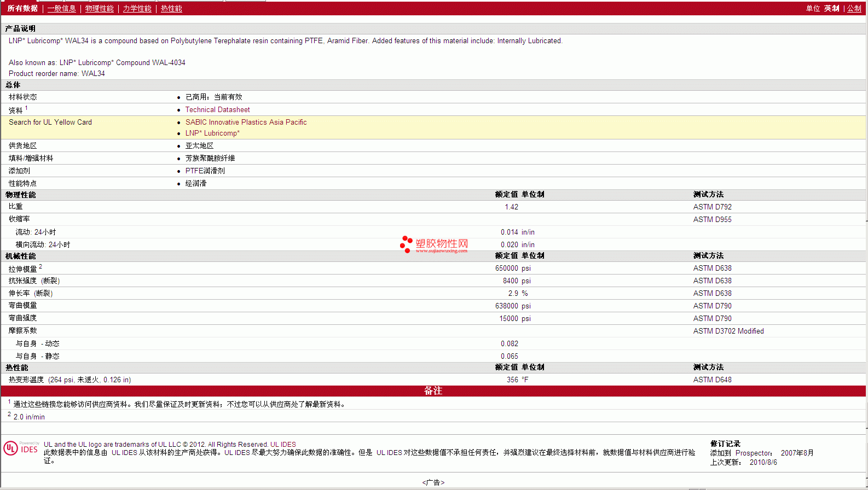Select static friction value 0.065
The height and width of the screenshot is (490, 868).
coord(510,356)
